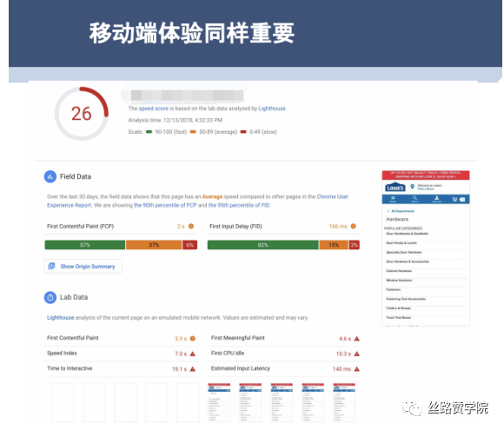504x430 pixels.
Task: Click the warning triangle beside Estimated Input Latency
Action: [x=357, y=369]
